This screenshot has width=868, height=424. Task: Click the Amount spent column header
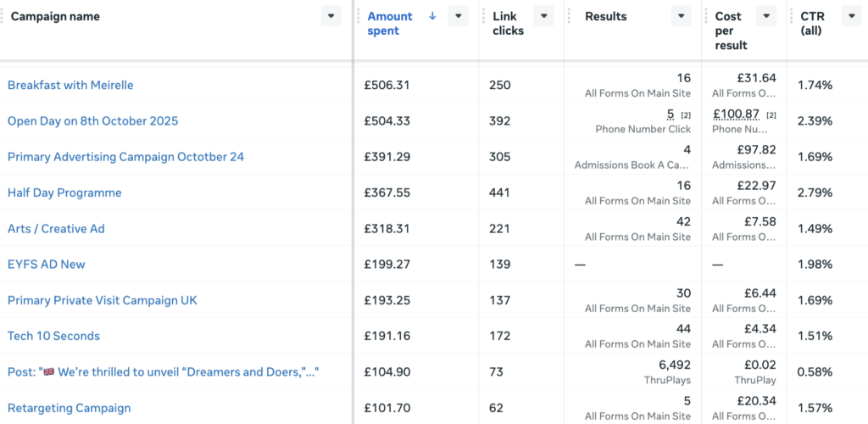click(x=390, y=23)
